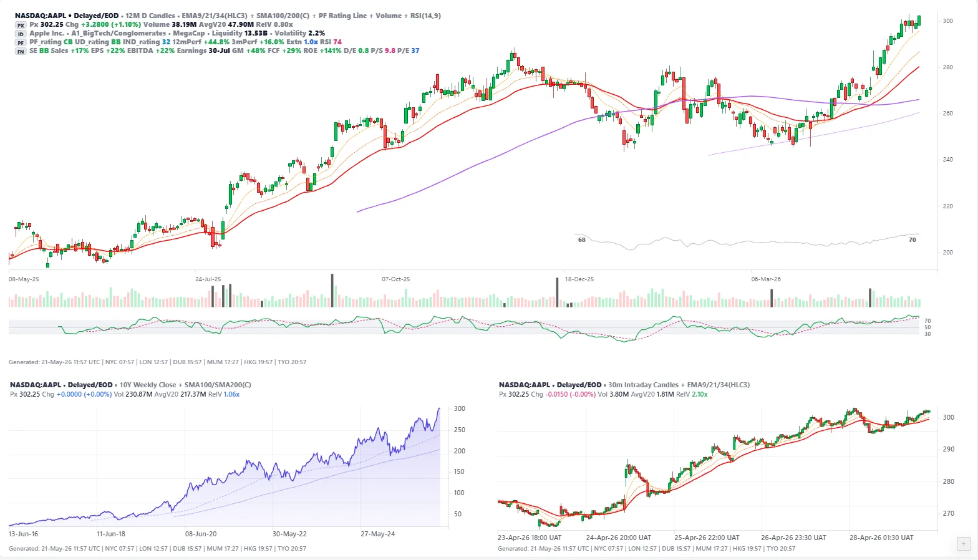
Task: Click the 'Volume 38.19M' reading
Action: tap(170, 24)
